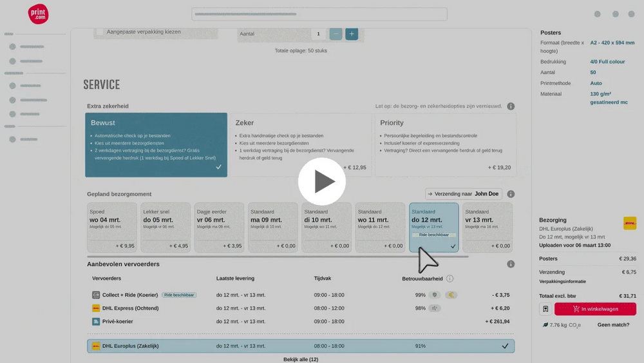Image resolution: width=644 pixels, height=363 pixels.
Task: Choose the Priority service option
Action: click(x=445, y=145)
